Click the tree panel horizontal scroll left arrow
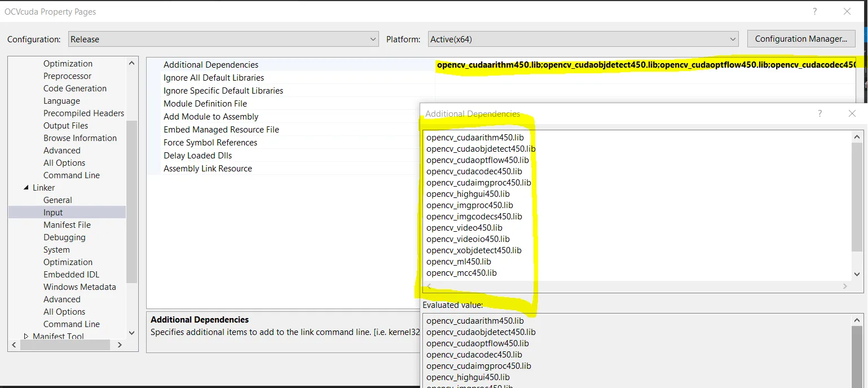The width and height of the screenshot is (868, 388). point(14,345)
